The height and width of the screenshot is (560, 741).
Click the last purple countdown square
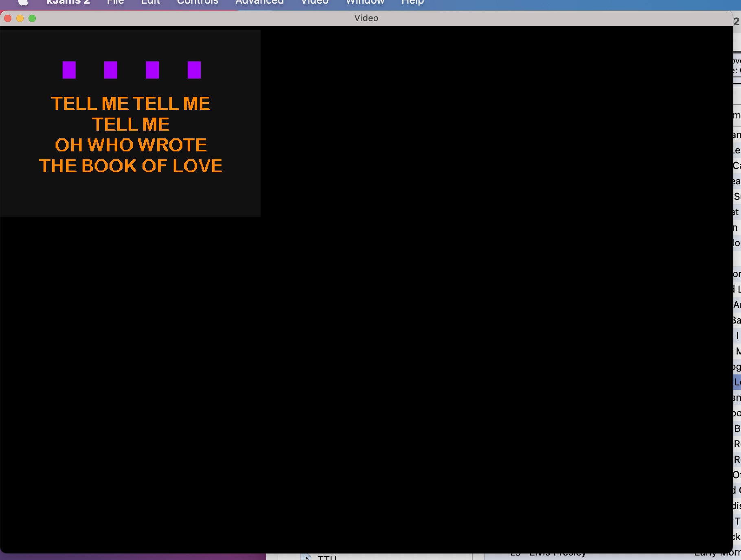point(194,70)
